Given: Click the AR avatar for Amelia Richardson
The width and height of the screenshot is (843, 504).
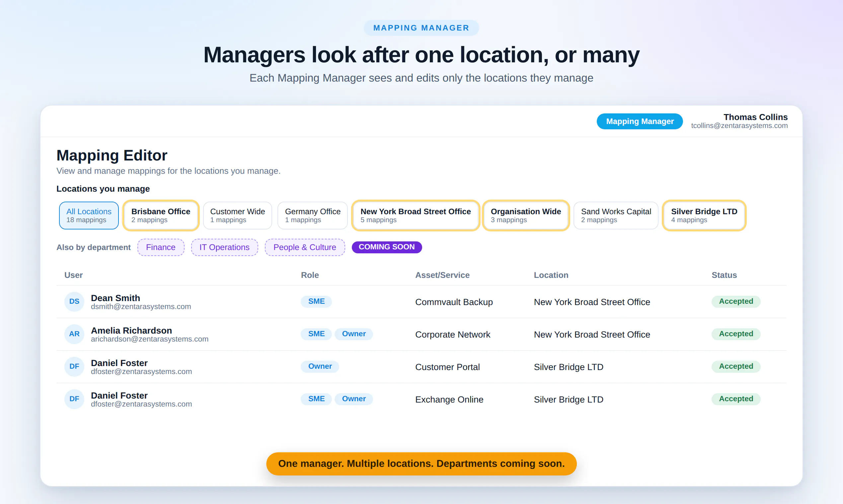Looking at the screenshot, I should click(74, 334).
